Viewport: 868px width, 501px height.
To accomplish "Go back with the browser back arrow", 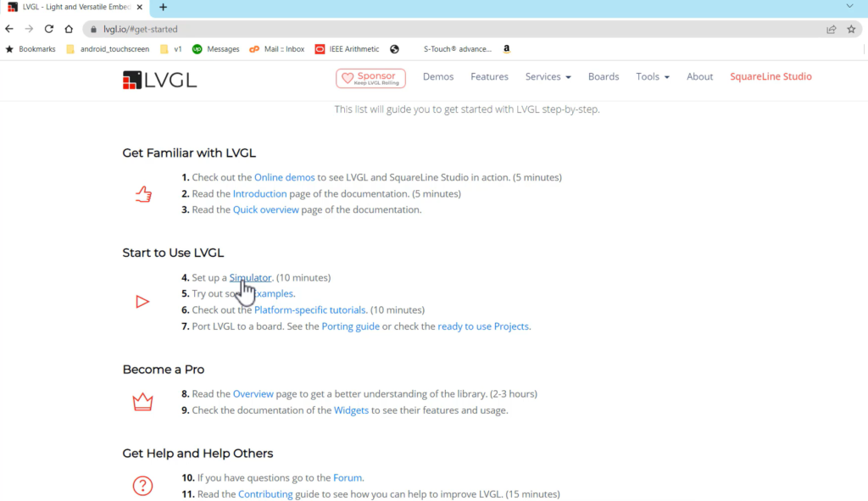I will pyautogui.click(x=9, y=29).
